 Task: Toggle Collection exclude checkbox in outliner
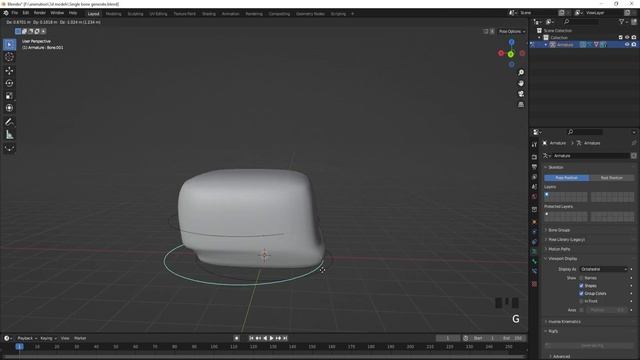click(x=620, y=37)
